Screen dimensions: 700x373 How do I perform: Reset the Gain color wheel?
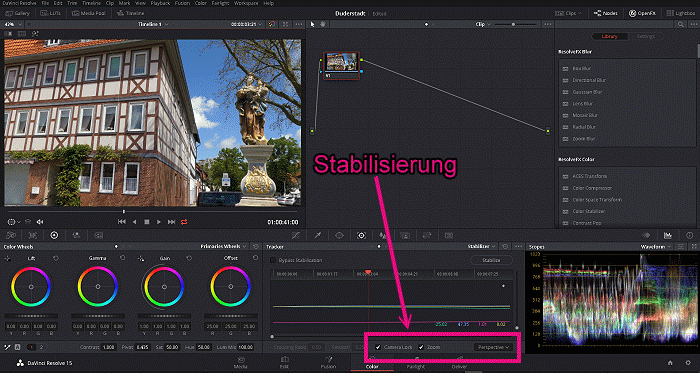pos(189,258)
